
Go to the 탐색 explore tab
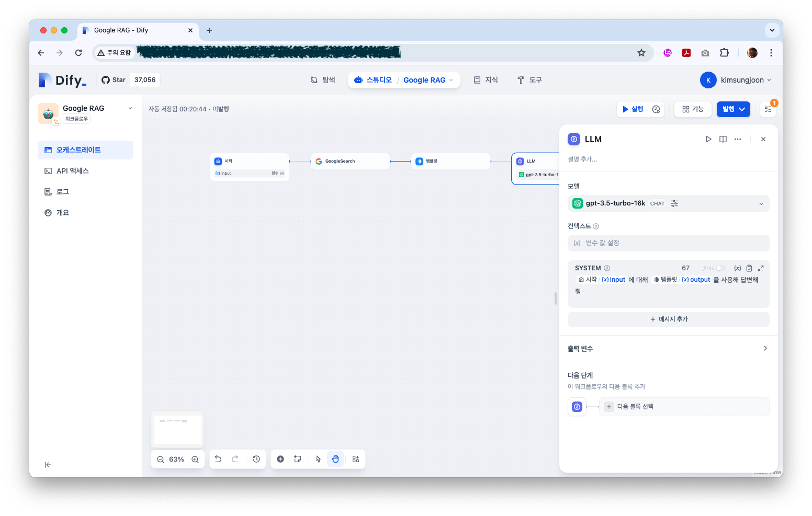(x=323, y=80)
